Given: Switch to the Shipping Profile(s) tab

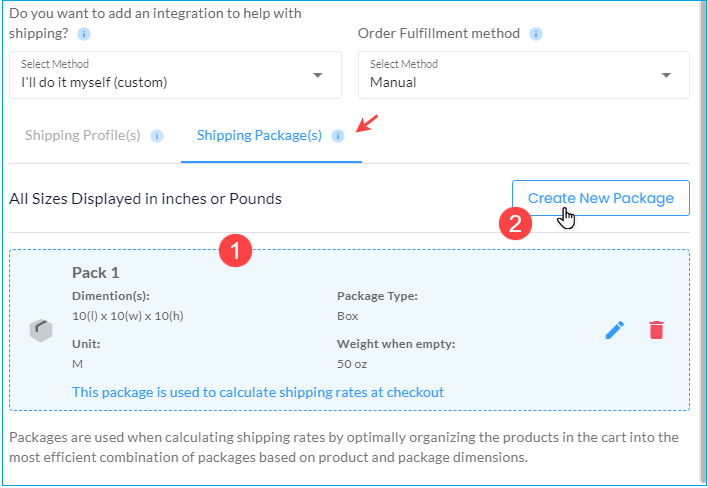Looking at the screenshot, I should point(83,135).
